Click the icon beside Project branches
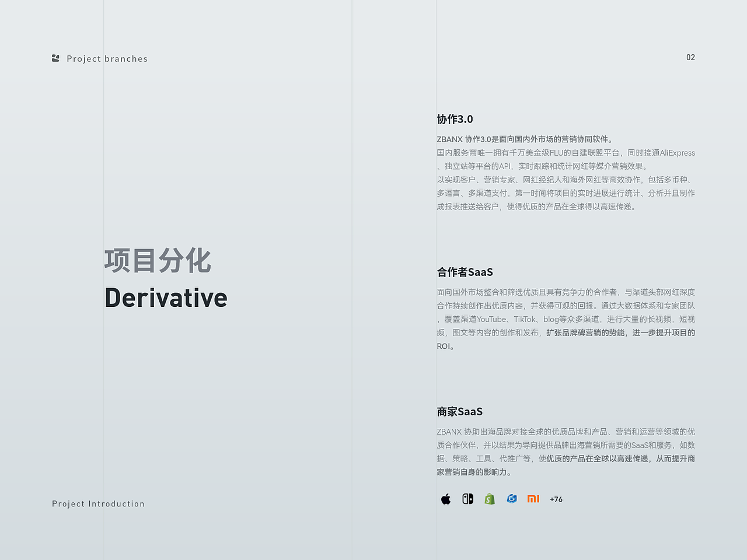Screen dimensions: 747x560 point(56,58)
